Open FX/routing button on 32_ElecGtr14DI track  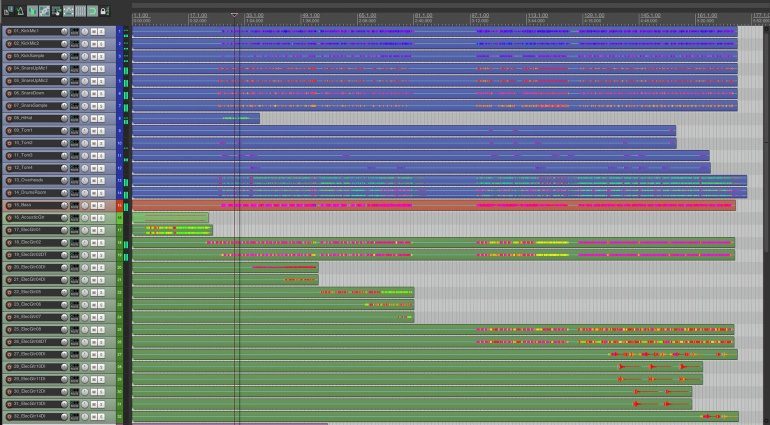tap(74, 417)
